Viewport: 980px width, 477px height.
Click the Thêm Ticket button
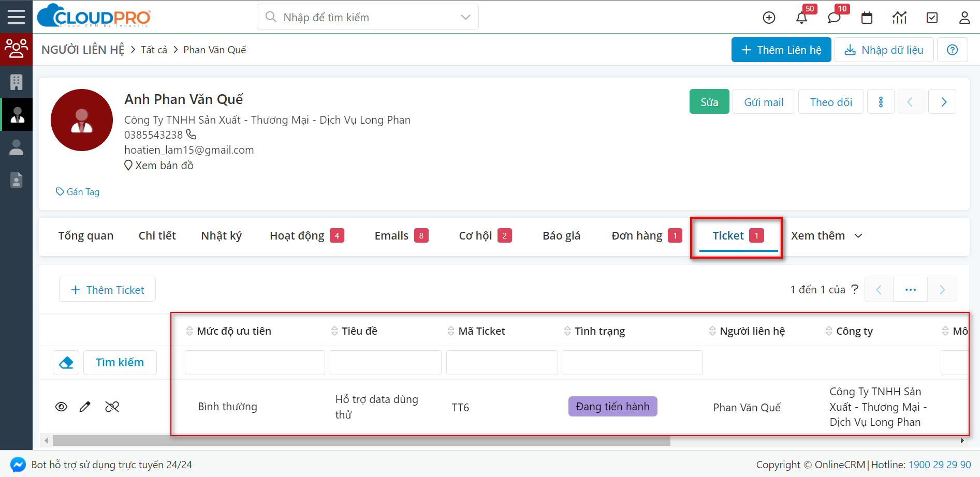pos(107,290)
